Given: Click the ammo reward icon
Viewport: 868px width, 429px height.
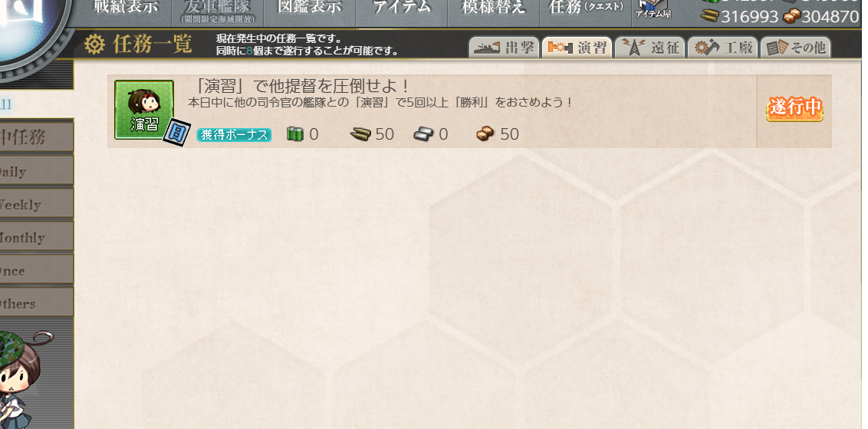Looking at the screenshot, I should click(360, 134).
